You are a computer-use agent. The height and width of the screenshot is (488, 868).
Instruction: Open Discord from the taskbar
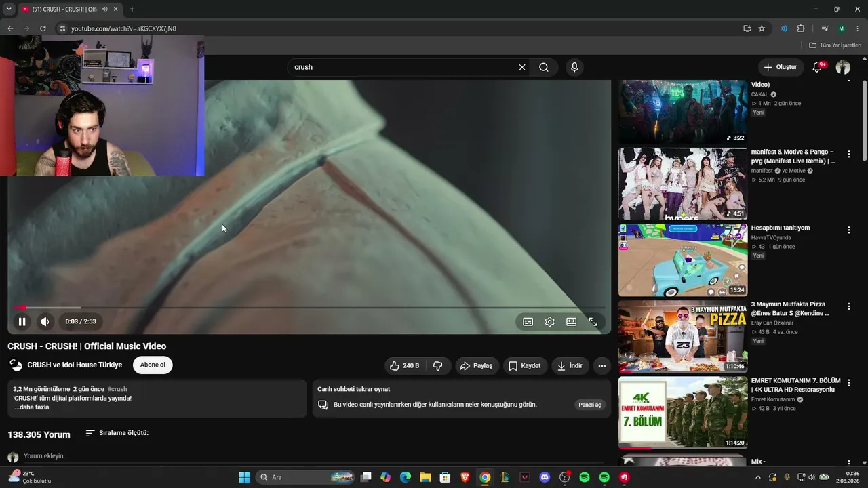[545, 477]
